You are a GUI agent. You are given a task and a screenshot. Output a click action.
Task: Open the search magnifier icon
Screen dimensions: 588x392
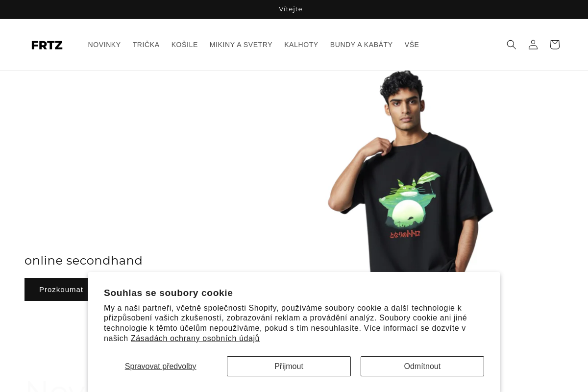pos(512,45)
